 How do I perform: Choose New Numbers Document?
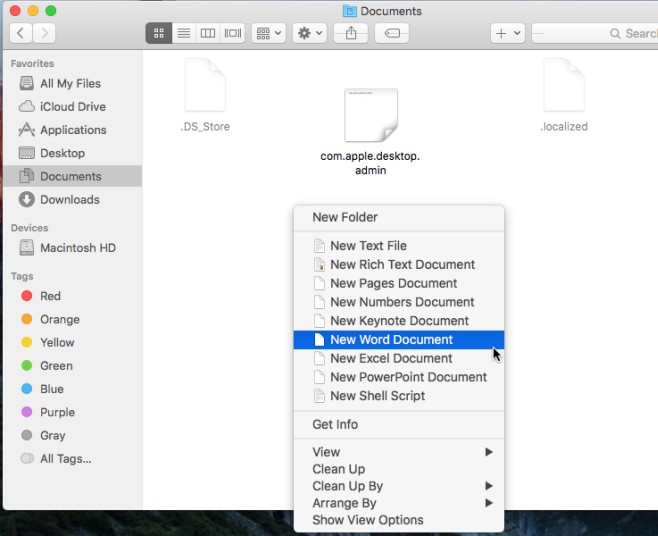point(399,302)
